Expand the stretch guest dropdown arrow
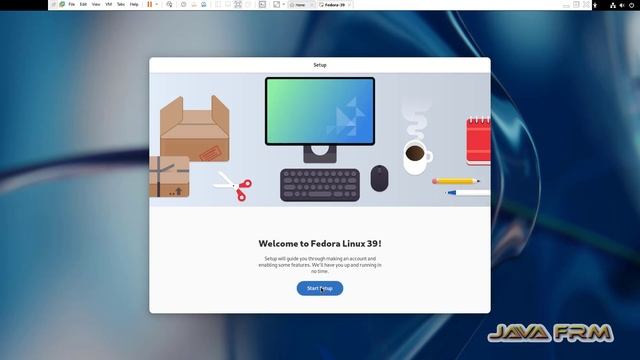Viewport: 640px width, 360px height. (284, 4)
